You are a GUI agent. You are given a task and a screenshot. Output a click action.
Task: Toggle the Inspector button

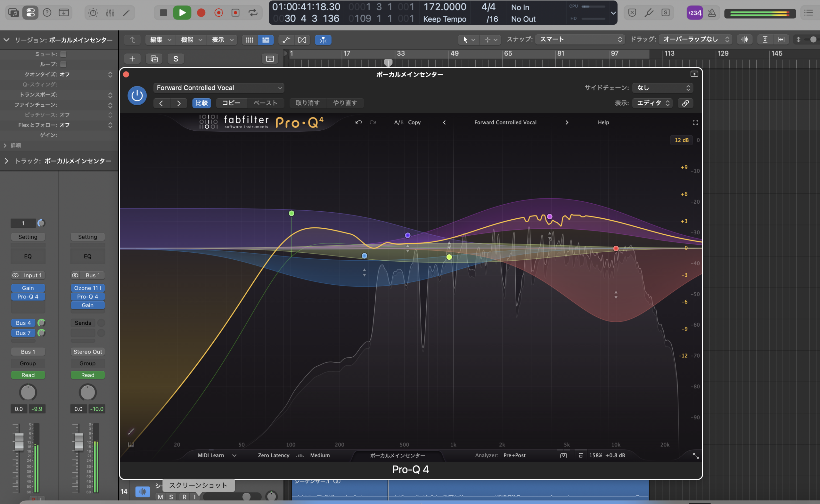30,13
